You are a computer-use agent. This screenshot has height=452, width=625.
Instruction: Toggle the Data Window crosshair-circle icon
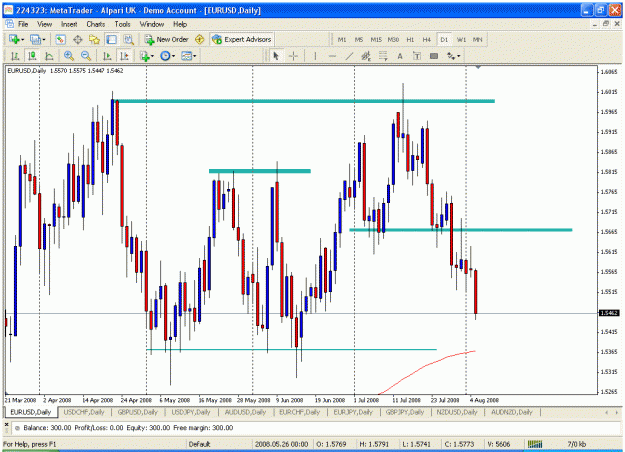tap(78, 39)
